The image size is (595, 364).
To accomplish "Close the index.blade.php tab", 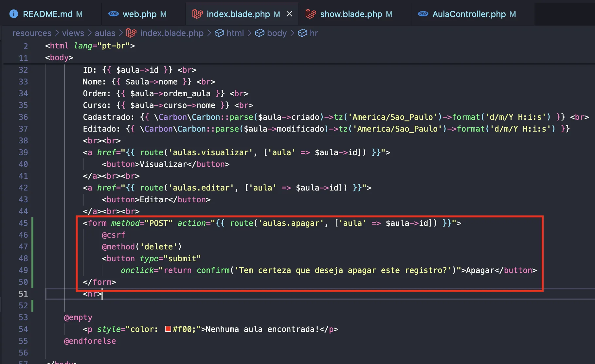I will (289, 14).
